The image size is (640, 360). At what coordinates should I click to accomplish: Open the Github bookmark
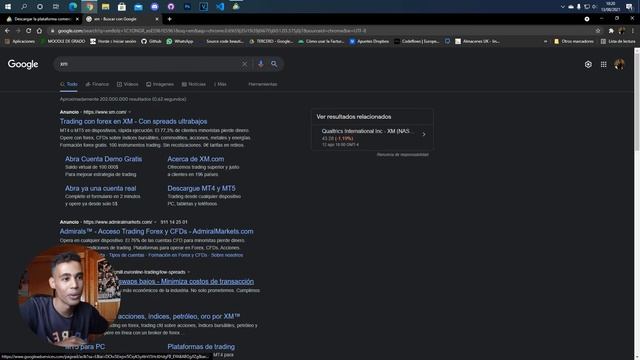pos(151,41)
